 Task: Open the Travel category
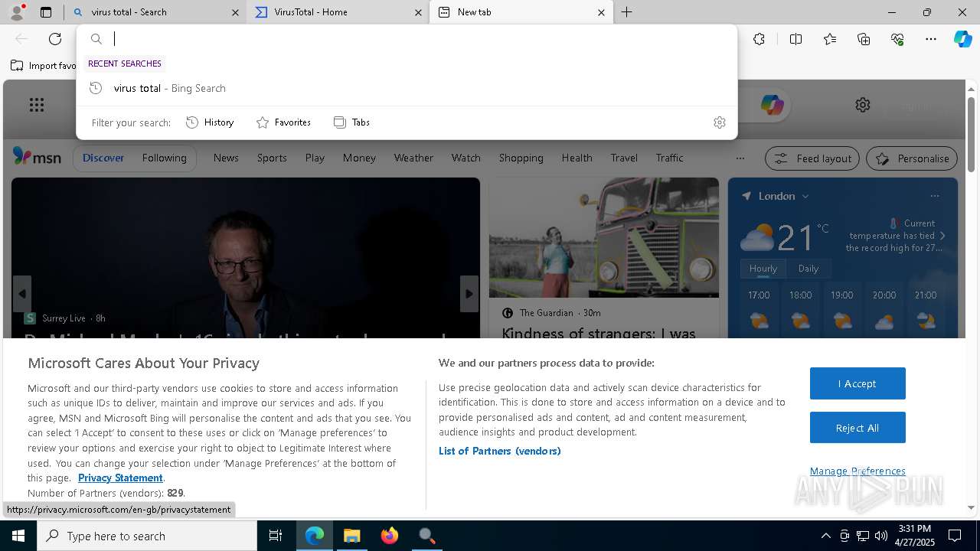(624, 158)
